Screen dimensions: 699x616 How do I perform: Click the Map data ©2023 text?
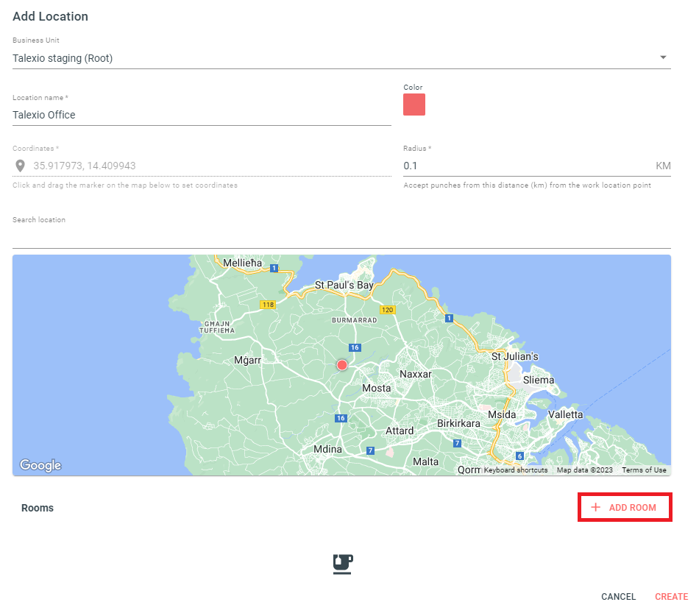coord(585,470)
